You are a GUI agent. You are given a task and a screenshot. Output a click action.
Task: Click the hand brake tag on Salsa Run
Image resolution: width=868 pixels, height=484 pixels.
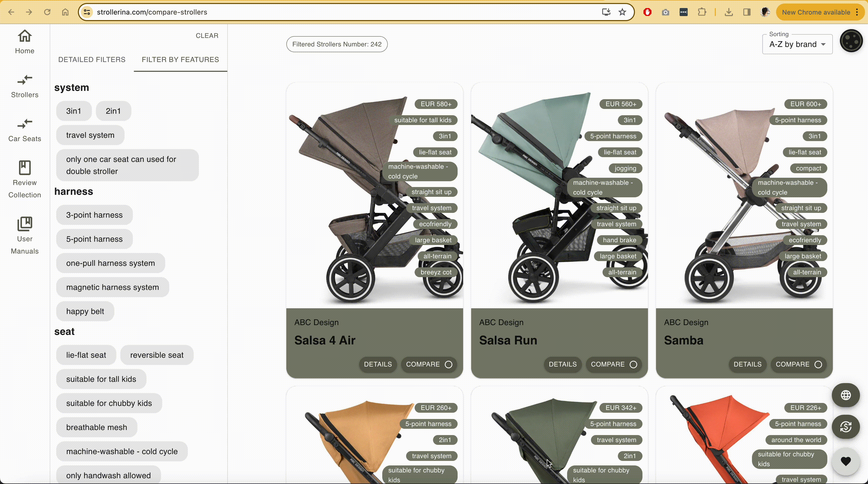pos(620,240)
